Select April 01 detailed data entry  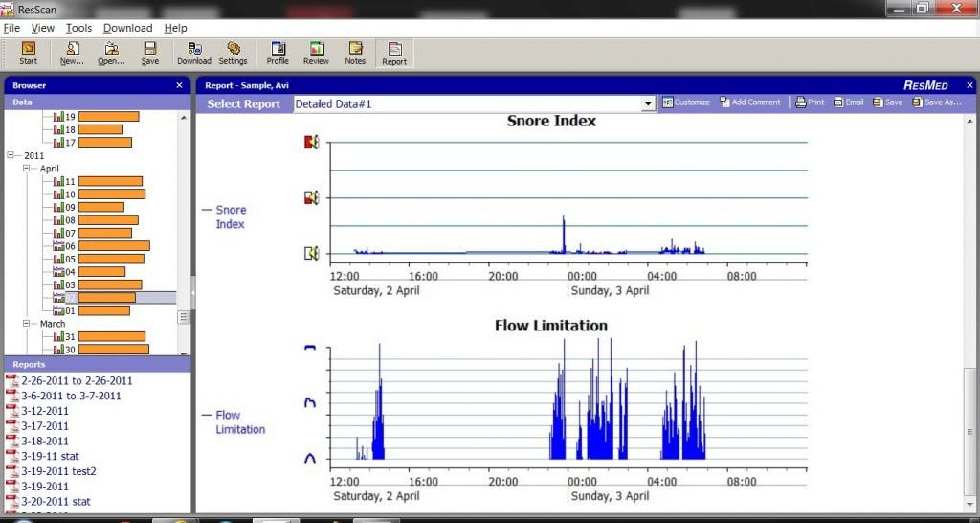(x=92, y=310)
